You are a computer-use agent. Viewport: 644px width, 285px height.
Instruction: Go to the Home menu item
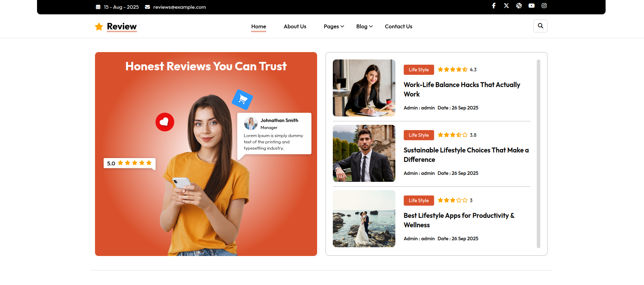258,27
